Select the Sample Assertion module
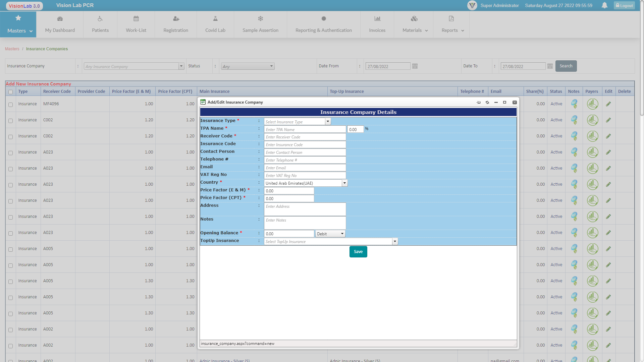This screenshot has height=362, width=644. coord(260,24)
